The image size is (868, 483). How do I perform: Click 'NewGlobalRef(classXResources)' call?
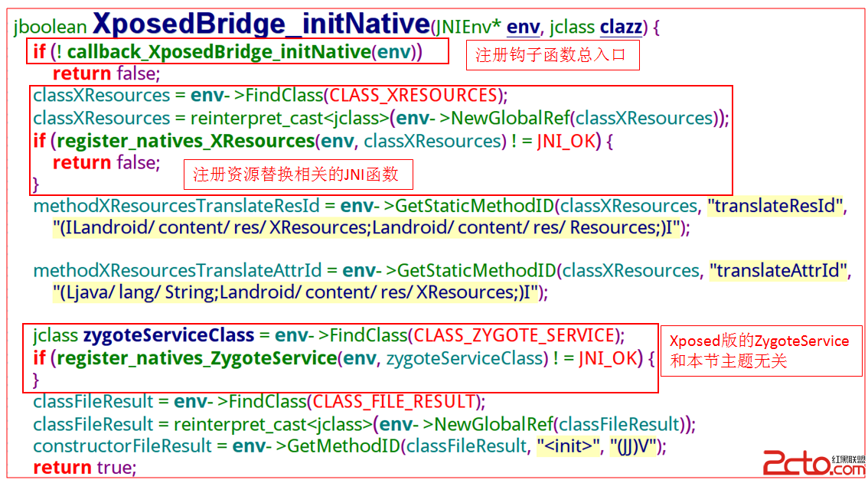tap(584, 118)
